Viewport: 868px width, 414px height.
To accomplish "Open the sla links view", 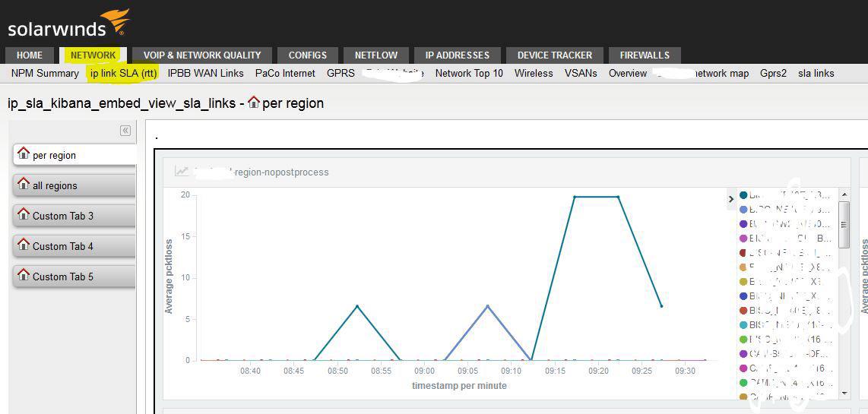I will (816, 73).
